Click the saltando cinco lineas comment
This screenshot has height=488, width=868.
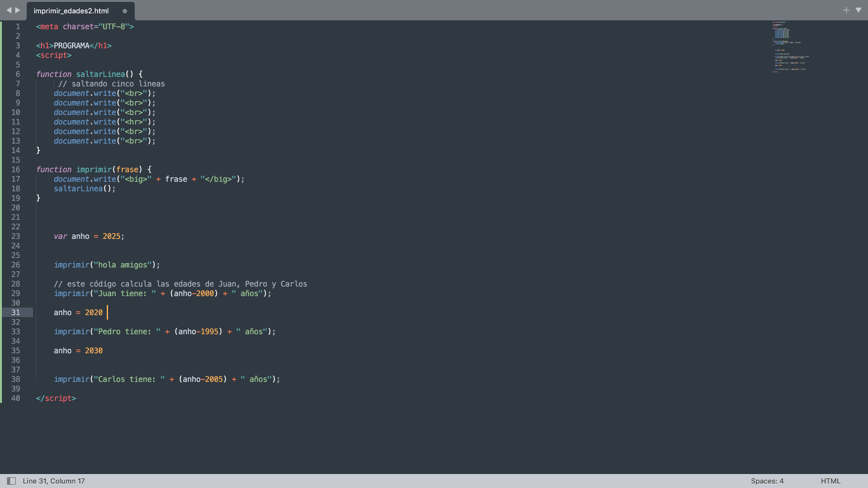(112, 84)
